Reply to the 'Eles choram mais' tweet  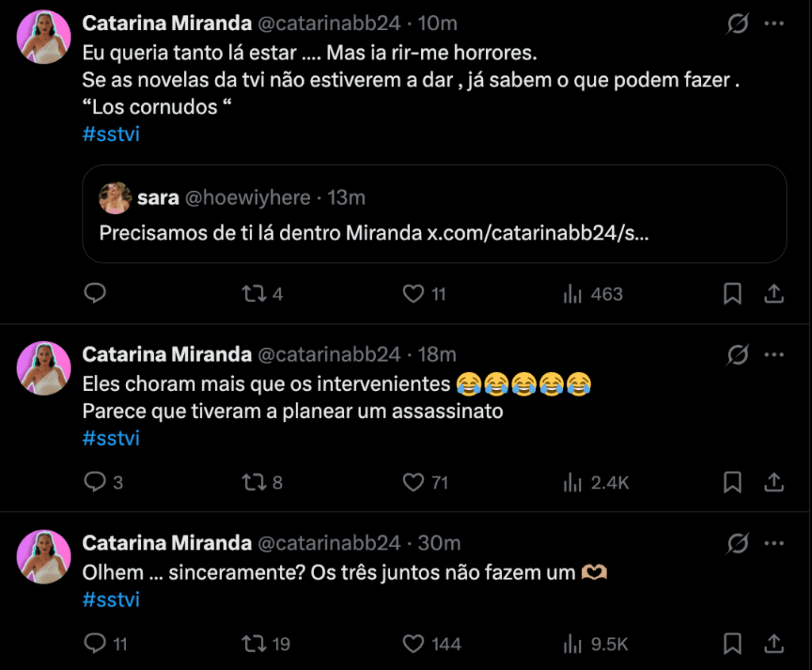[95, 482]
